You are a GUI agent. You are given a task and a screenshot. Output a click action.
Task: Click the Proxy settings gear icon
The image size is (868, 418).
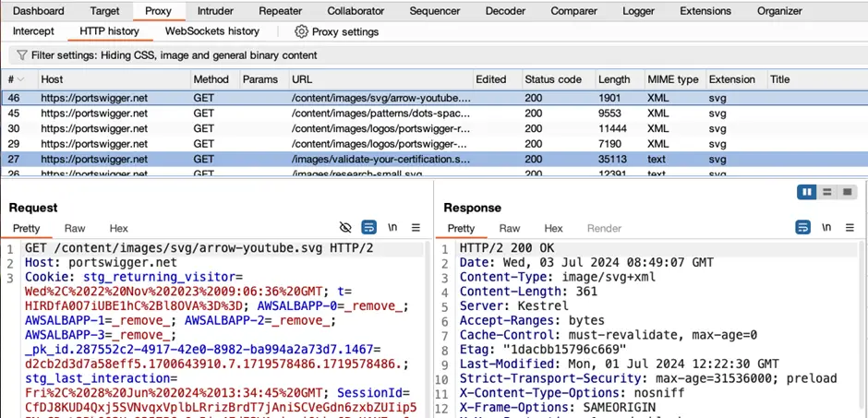[x=301, y=31]
